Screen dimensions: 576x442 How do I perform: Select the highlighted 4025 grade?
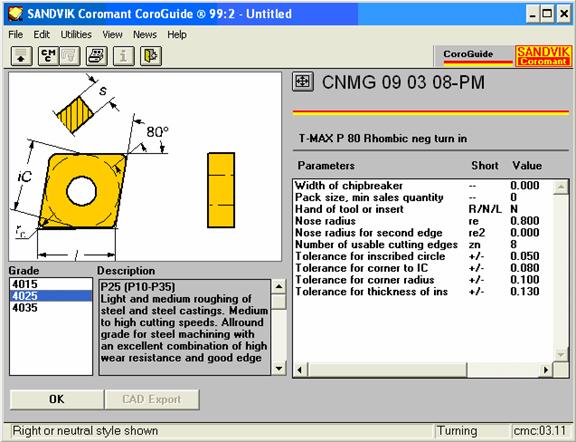[51, 296]
